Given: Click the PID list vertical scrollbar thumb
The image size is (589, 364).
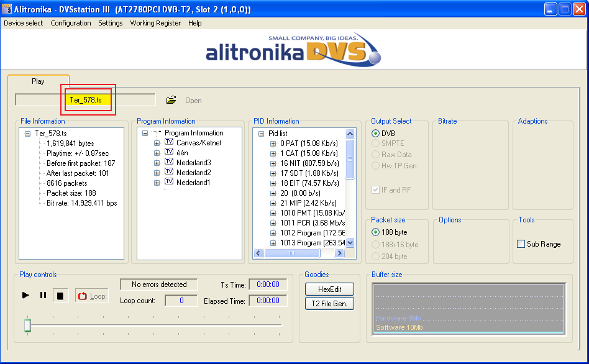Looking at the screenshot, I should (350, 159).
